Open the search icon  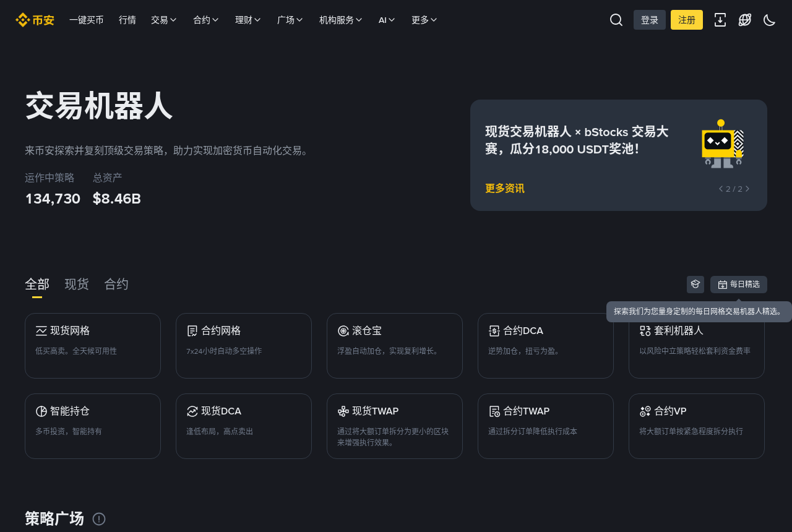click(616, 20)
